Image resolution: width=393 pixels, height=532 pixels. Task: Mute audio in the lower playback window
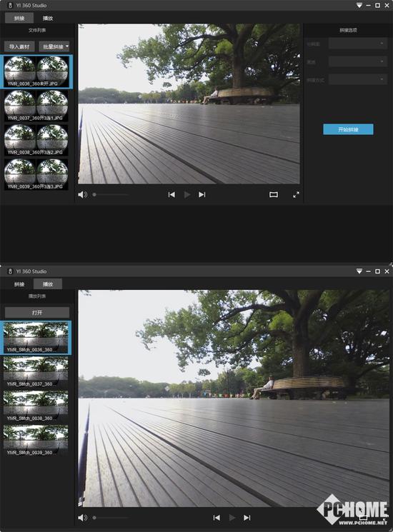coord(82,518)
